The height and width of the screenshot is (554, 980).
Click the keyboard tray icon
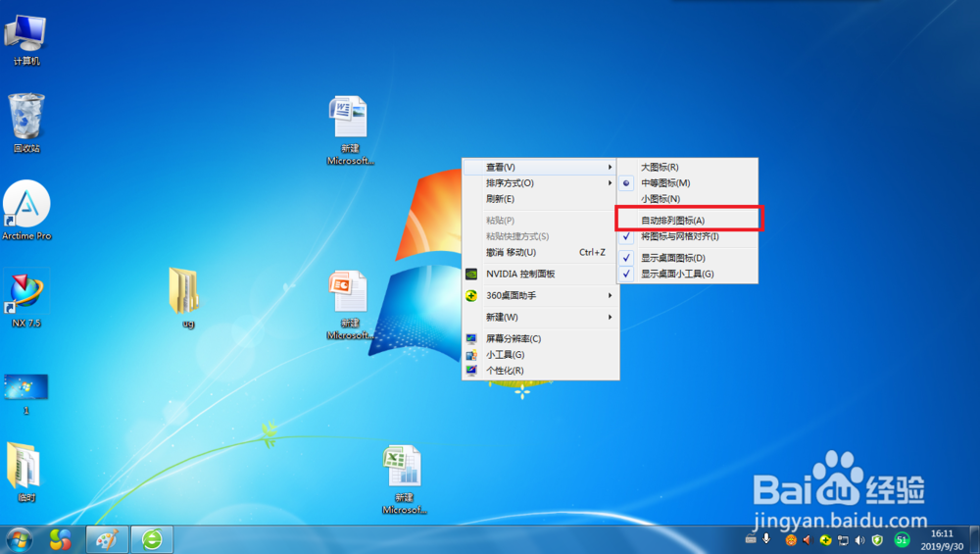751,539
